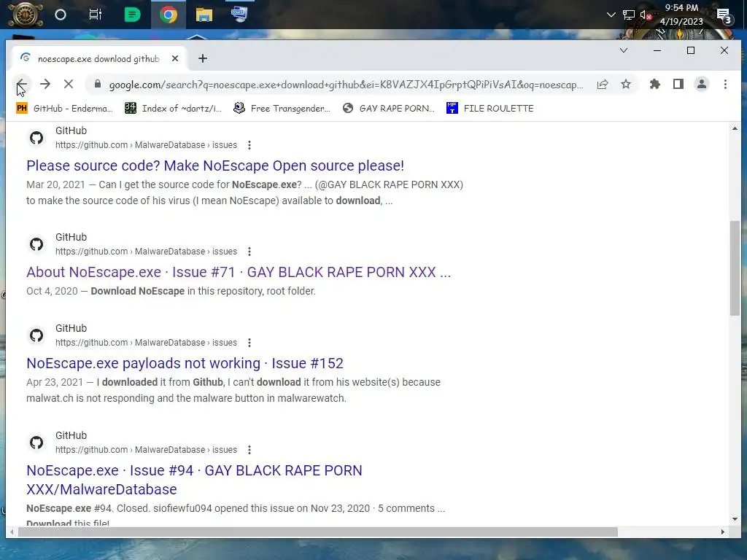Open the GitHub - Enderma... bookmark
The image size is (747, 560).
[65, 109]
